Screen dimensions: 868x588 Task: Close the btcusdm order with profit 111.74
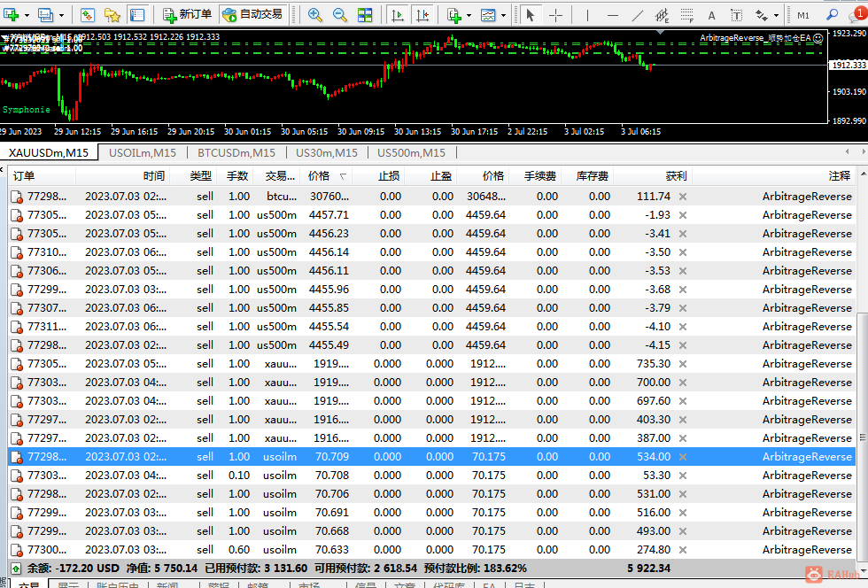pos(682,197)
